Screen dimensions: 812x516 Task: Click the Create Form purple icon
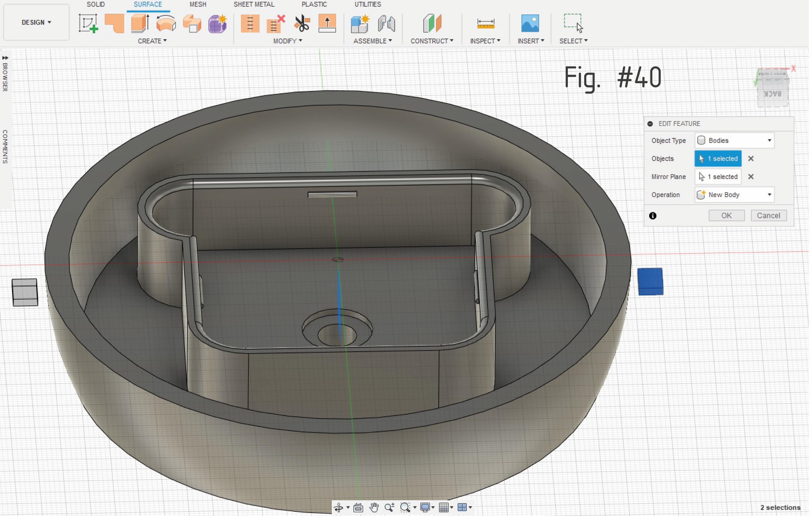[x=217, y=23]
